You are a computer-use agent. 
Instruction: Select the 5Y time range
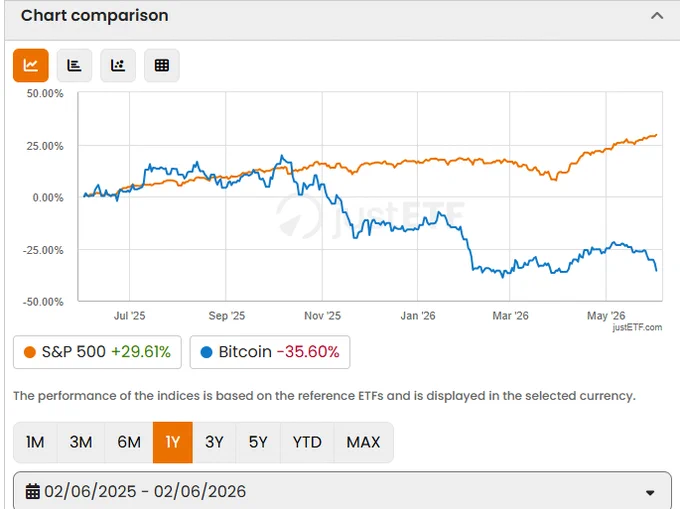(x=258, y=442)
